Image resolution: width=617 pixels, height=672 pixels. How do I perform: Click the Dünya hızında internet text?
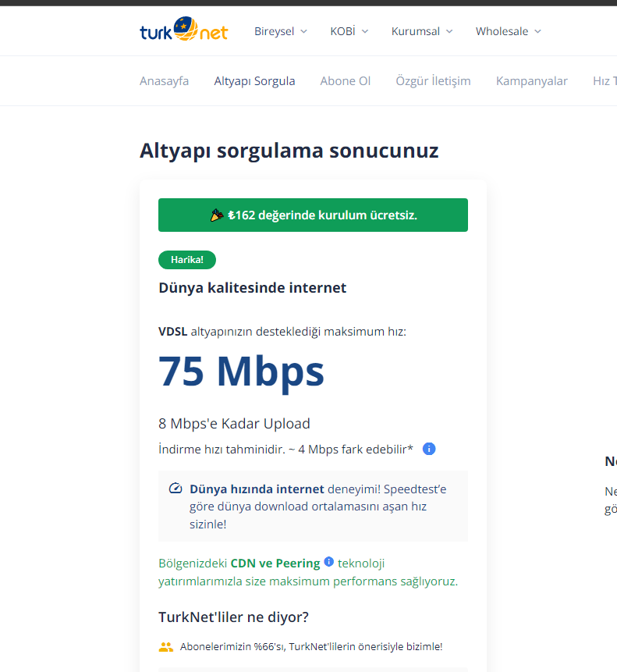coord(257,489)
